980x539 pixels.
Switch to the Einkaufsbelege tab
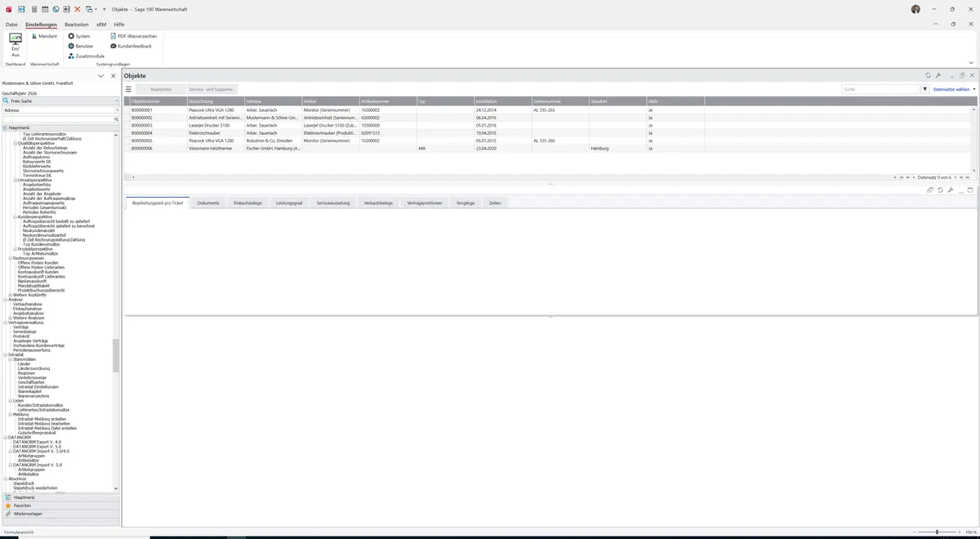click(x=247, y=203)
